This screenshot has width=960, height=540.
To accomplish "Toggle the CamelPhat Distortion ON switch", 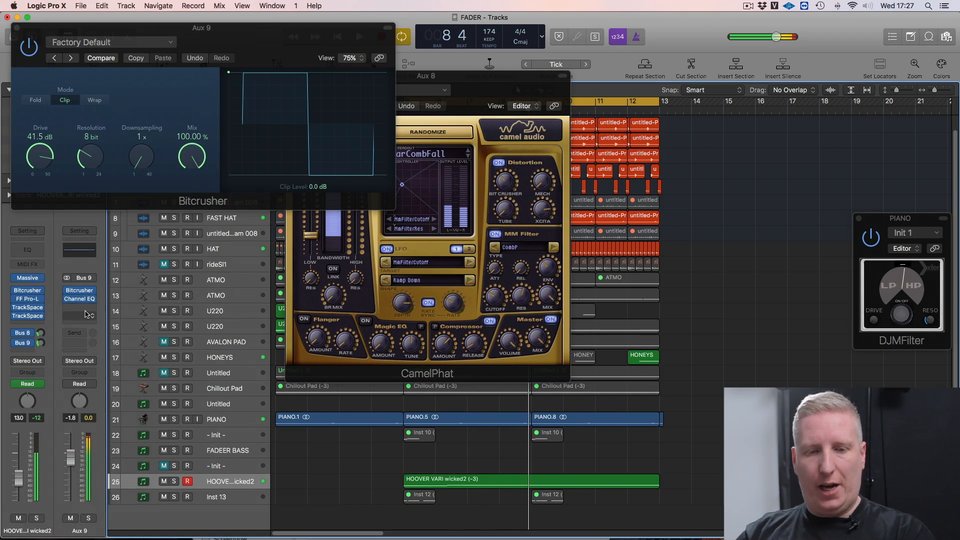I will click(x=498, y=163).
